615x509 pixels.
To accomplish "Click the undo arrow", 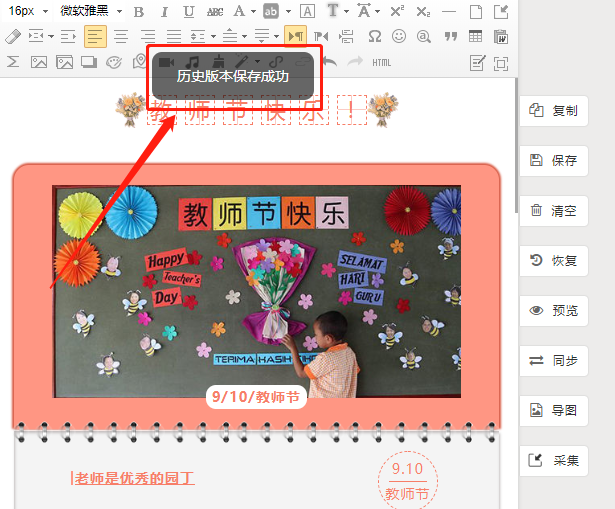I will (330, 62).
